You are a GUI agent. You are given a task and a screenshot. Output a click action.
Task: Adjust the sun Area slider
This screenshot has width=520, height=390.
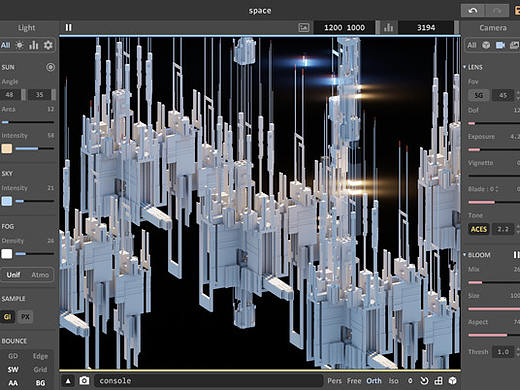click(x=28, y=122)
